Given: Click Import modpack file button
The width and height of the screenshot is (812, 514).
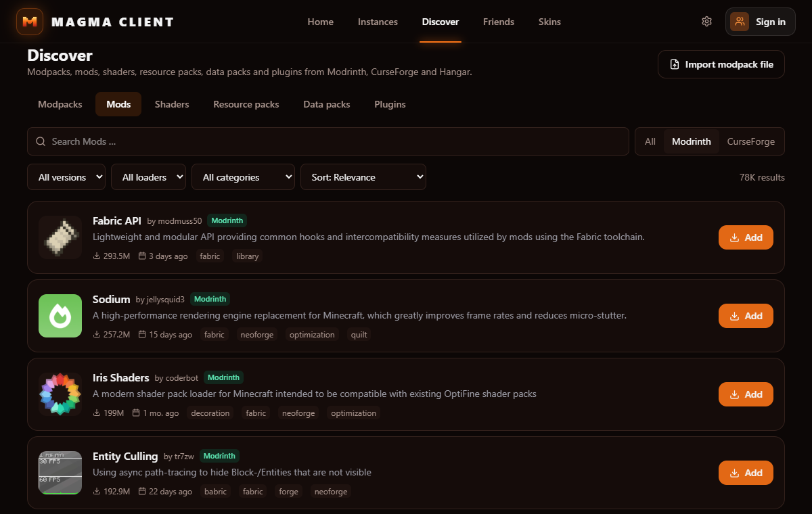Looking at the screenshot, I should pyautogui.click(x=721, y=64).
